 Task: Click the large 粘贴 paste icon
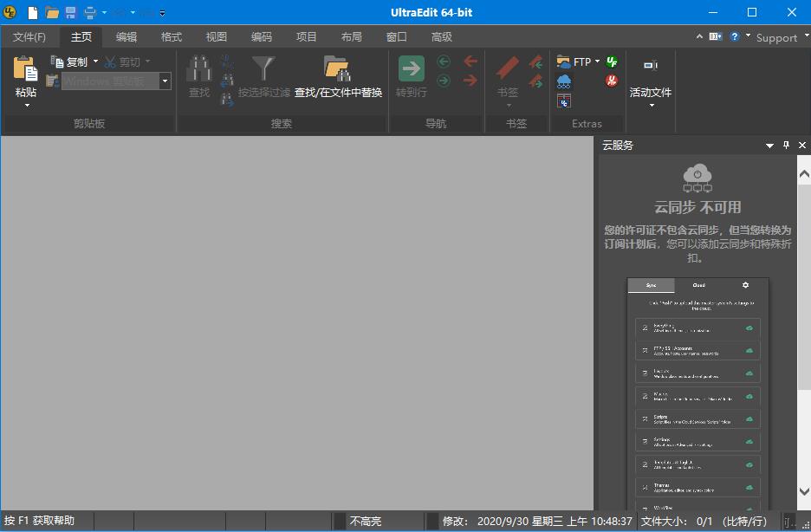[x=25, y=68]
